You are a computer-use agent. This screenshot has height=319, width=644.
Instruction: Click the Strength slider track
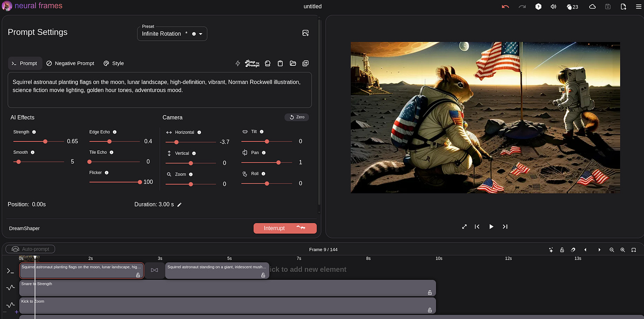coord(38,141)
